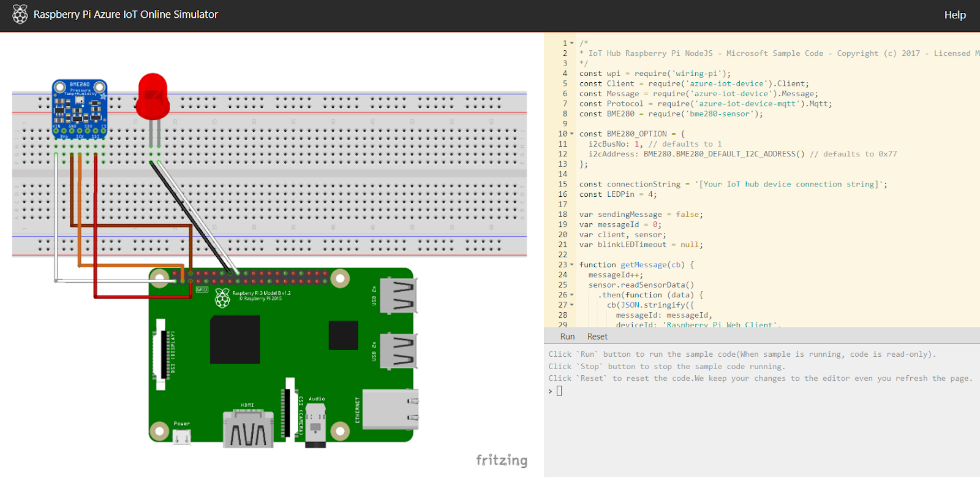The height and width of the screenshot is (477, 980).
Task: Click line 8 requiring 'bme280-sensor'
Action: [671, 113]
